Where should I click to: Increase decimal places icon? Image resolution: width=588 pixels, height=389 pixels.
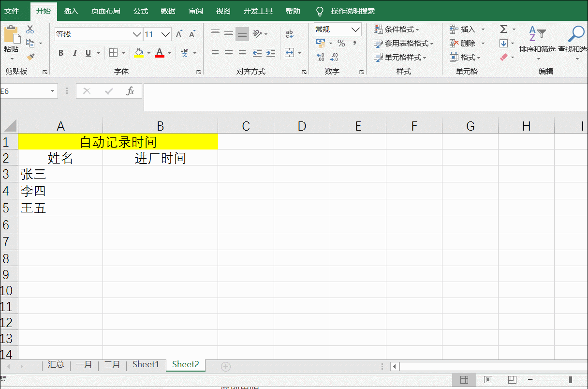tap(321, 58)
